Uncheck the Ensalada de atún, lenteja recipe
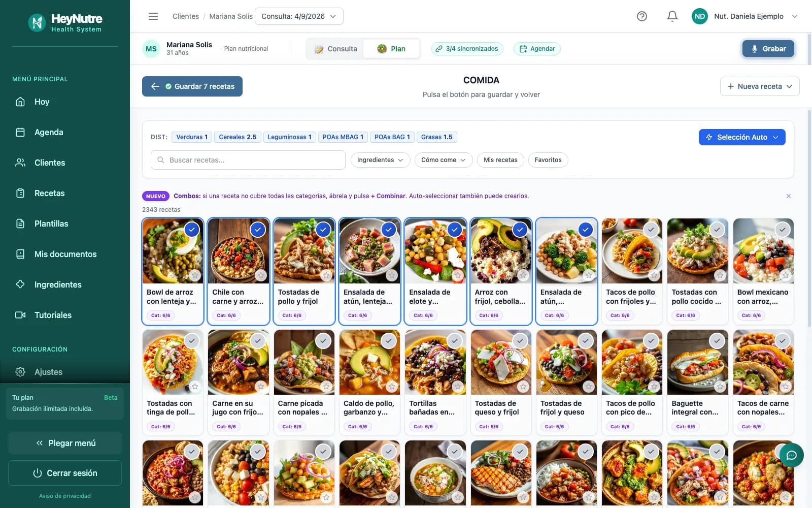This screenshot has width=812, height=508. (389, 230)
